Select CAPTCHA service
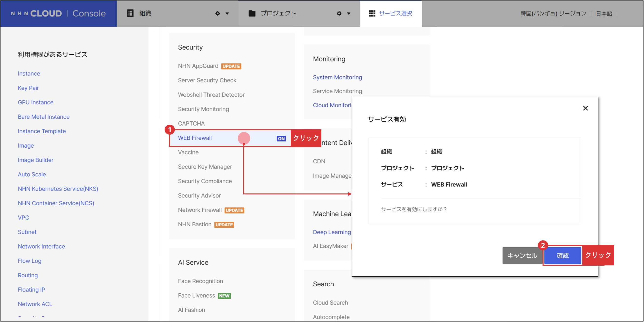This screenshot has height=322, width=644. coord(191,123)
